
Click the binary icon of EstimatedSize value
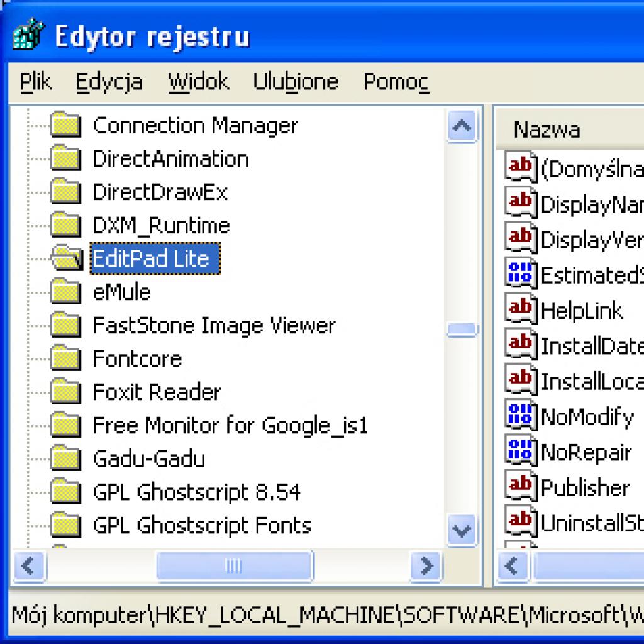tap(521, 273)
